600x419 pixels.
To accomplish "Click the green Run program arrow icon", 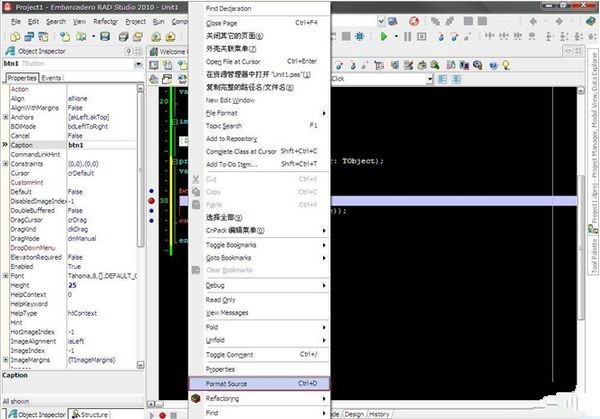I will click(x=384, y=37).
